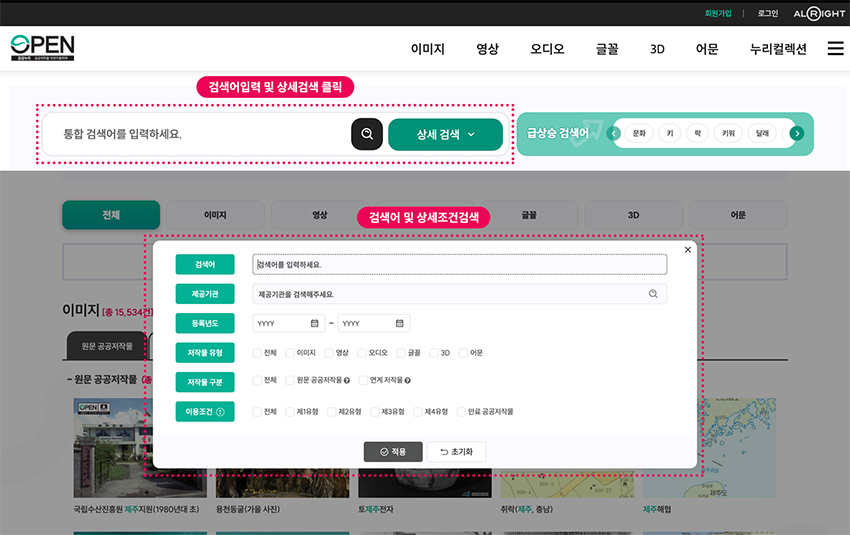Select the 원문 공공저작물 sub-tab

coord(107,346)
